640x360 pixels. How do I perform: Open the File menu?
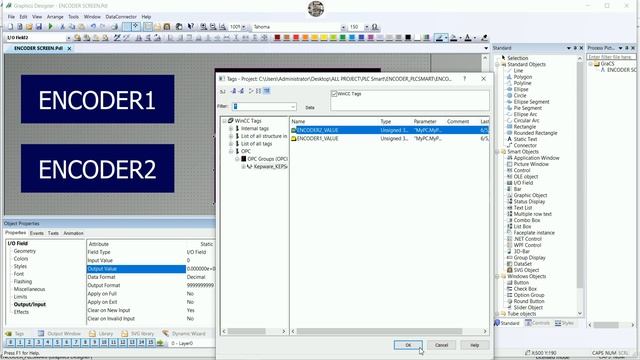11,17
